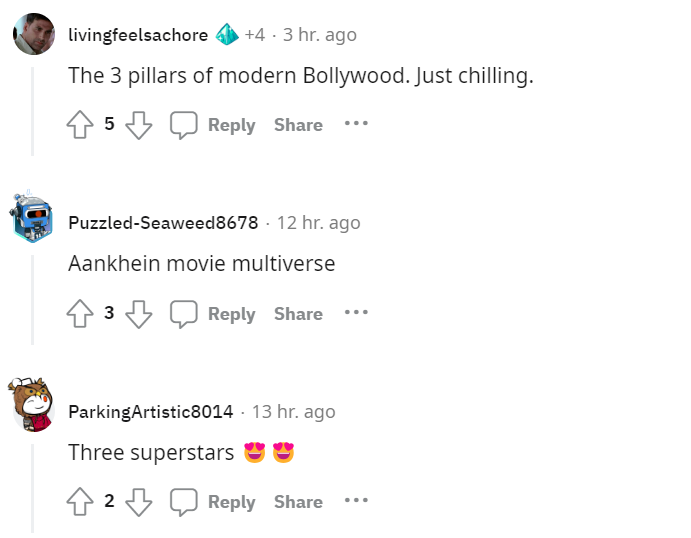Open more options on livingfeelsachore's comment
Screen dimensions: 691x538
(x=356, y=123)
